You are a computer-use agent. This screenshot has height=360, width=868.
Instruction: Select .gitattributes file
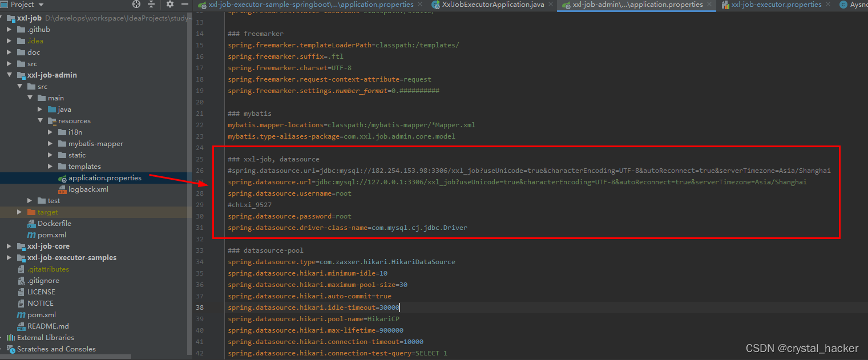48,269
